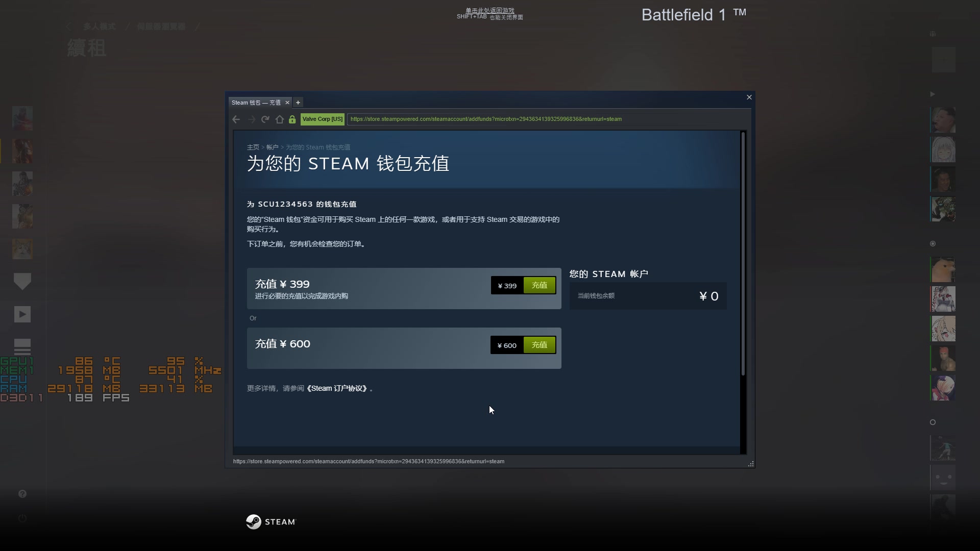The image size is (980, 551).
Task: Click the forward navigation arrow in browser
Action: tap(251, 119)
